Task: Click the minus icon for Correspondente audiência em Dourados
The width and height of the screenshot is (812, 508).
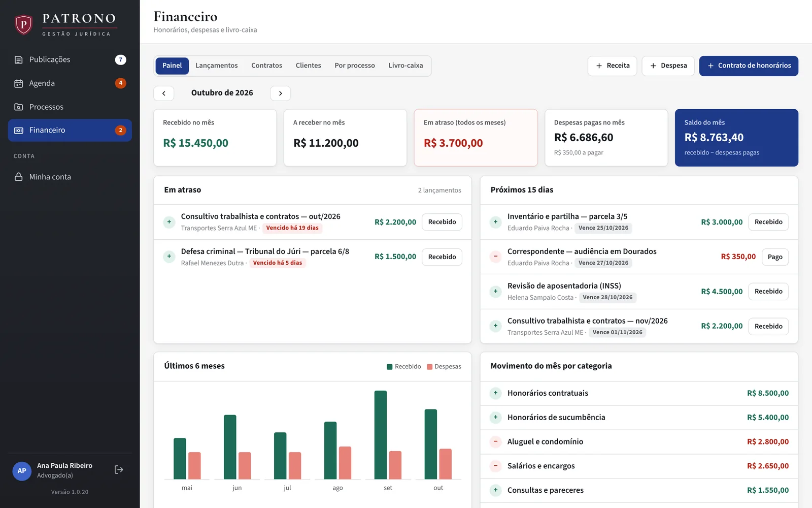Action: [496, 257]
